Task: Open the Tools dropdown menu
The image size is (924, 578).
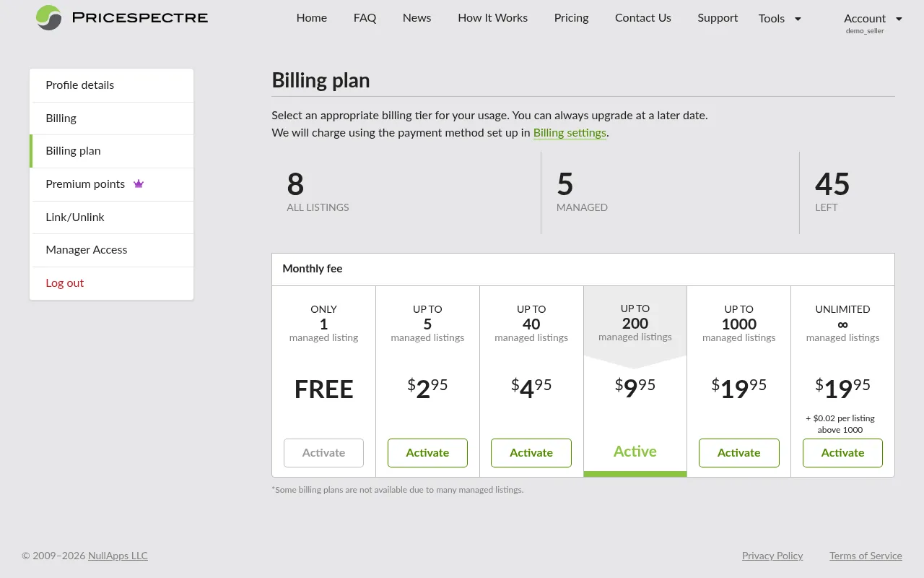Action: pos(780,19)
